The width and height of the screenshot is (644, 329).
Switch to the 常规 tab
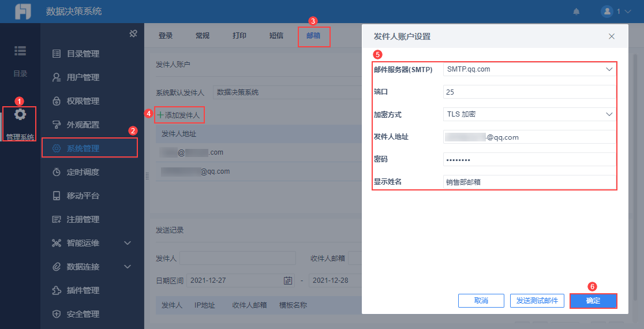(203, 36)
